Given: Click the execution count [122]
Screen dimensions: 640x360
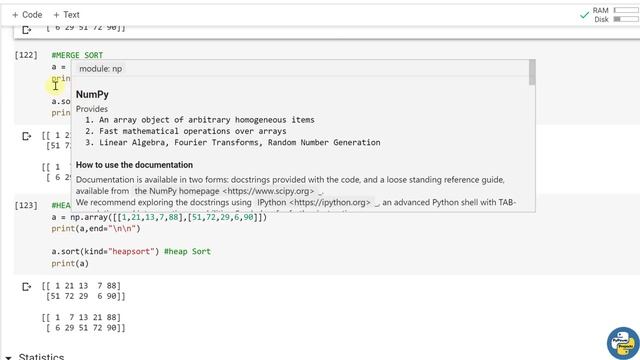Looking at the screenshot, I should (26, 55).
